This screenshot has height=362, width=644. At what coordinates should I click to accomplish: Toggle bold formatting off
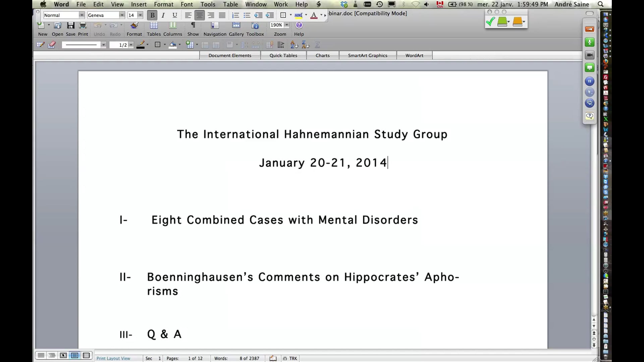(x=152, y=15)
